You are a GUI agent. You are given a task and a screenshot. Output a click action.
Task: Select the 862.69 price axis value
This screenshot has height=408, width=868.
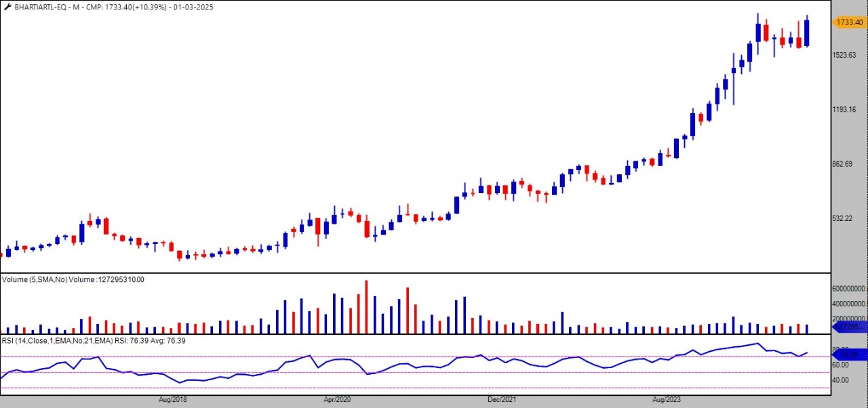(x=844, y=164)
